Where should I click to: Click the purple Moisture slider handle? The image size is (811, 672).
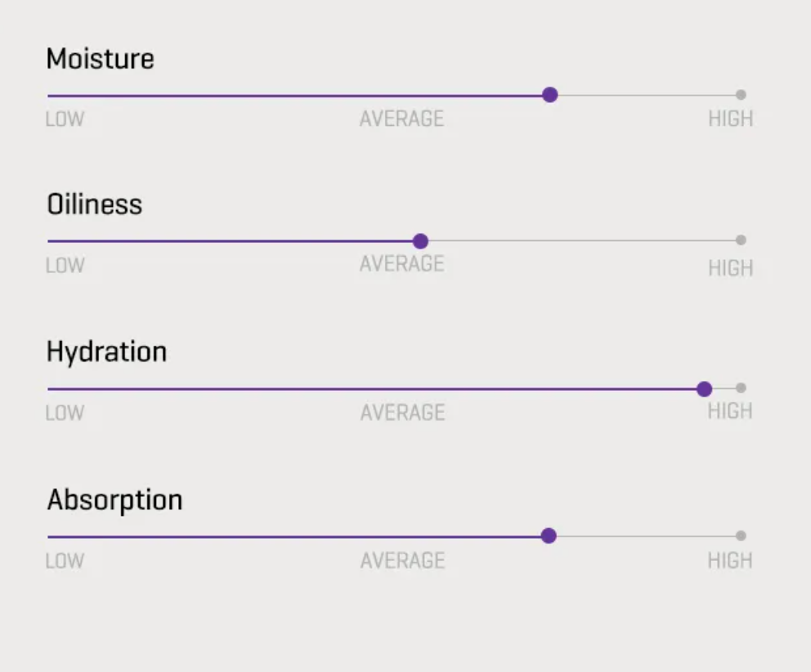tap(550, 95)
